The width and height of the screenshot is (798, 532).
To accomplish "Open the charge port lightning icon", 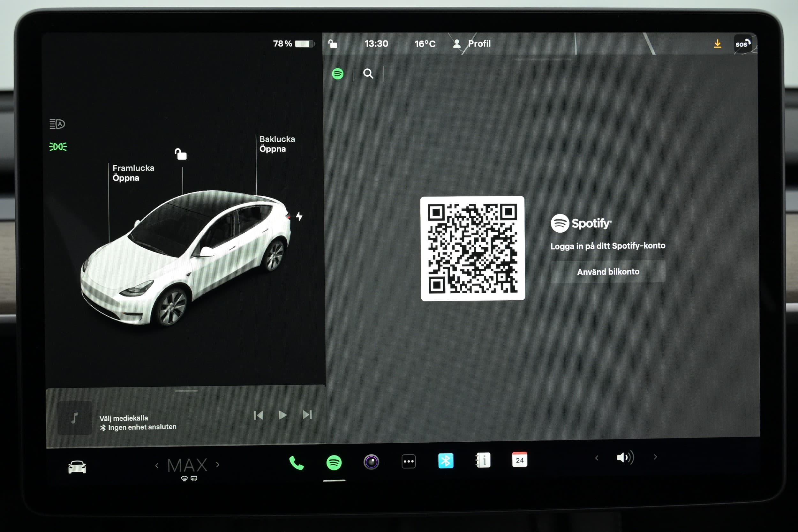I will [x=299, y=216].
